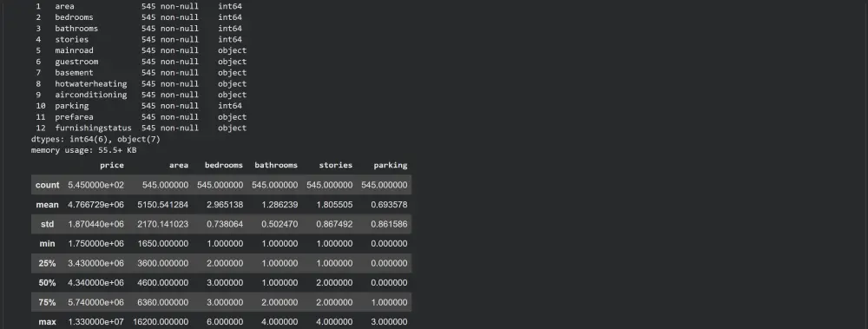Click 'furnishingstatus' in the info output
Image resolution: width=868 pixels, height=329 pixels.
pyautogui.click(x=93, y=128)
